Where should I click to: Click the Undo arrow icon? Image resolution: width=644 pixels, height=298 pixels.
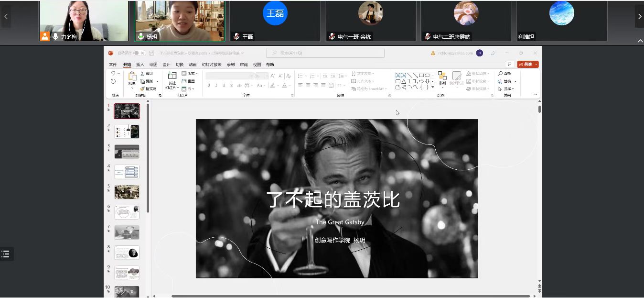point(113,73)
